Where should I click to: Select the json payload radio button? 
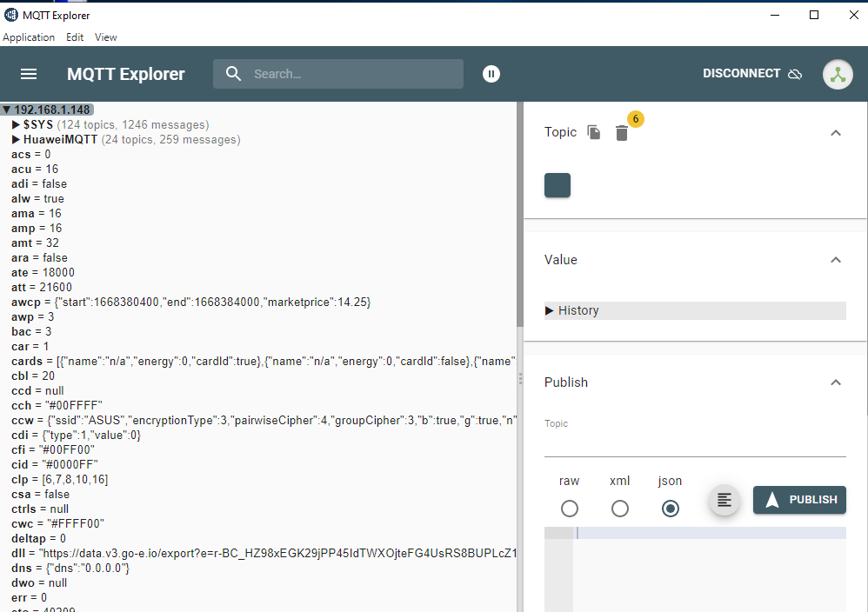[670, 509]
